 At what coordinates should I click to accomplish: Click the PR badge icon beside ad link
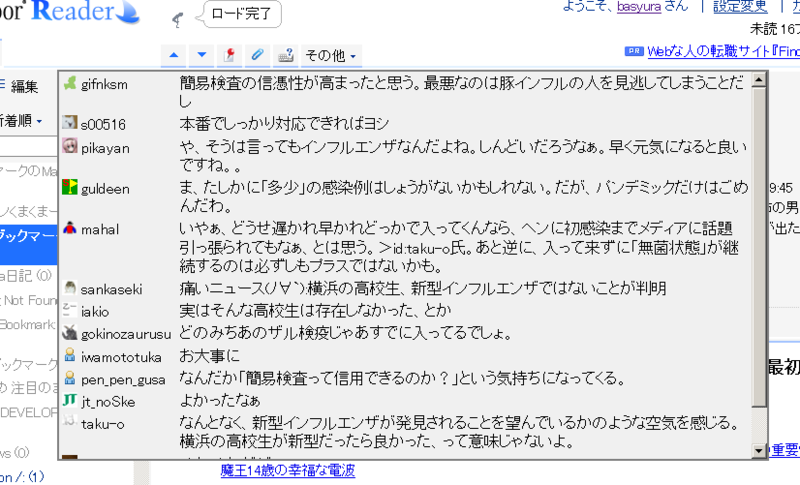tap(634, 51)
